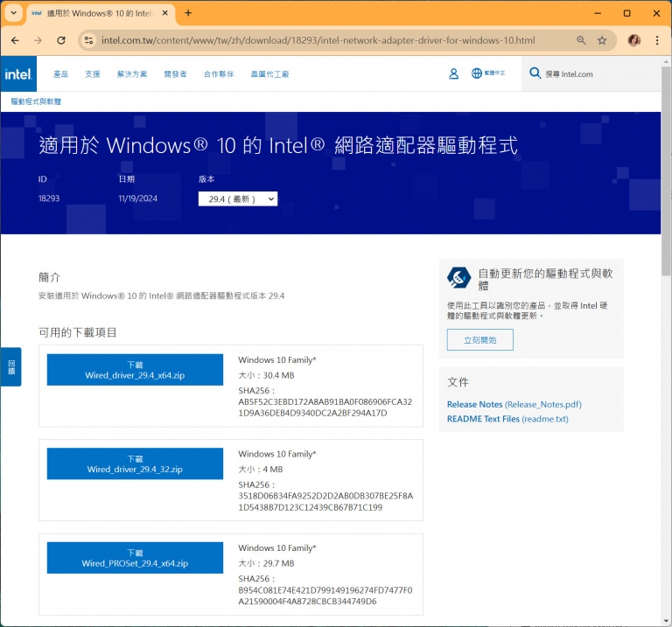The width and height of the screenshot is (672, 627).
Task: Click the 簡介 heading
Action: tap(49, 277)
